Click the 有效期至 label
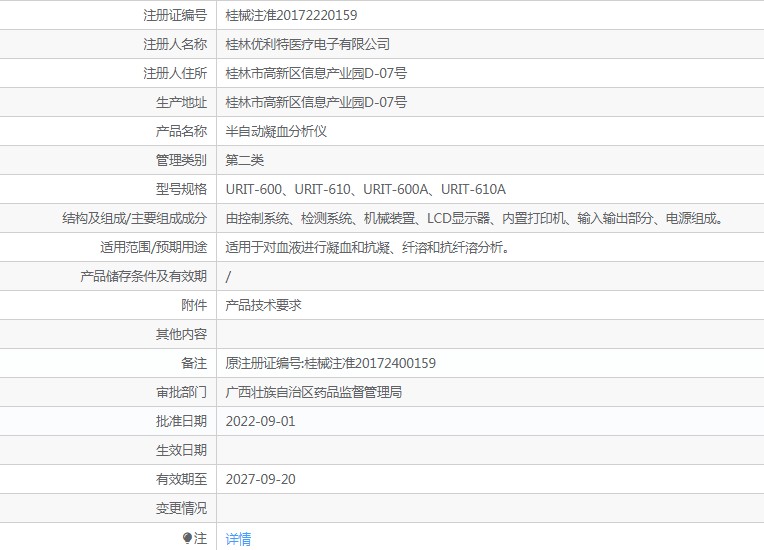764x550 pixels. tap(181, 479)
